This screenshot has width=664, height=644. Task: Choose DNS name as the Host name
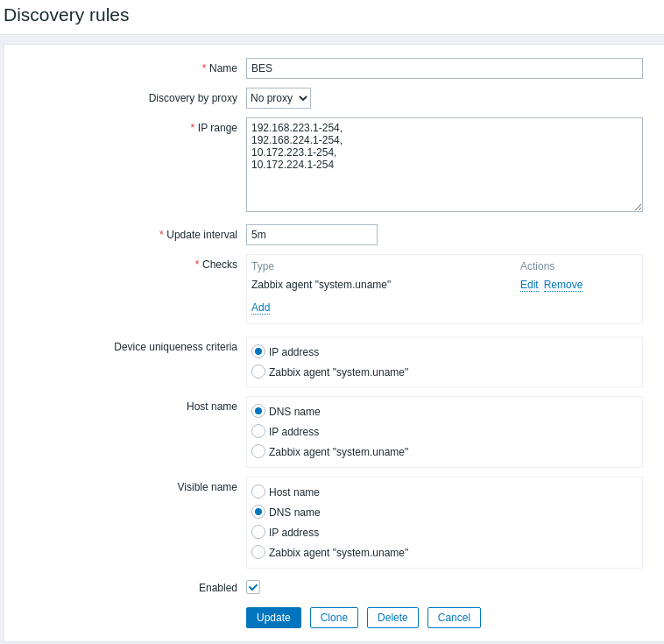258,411
